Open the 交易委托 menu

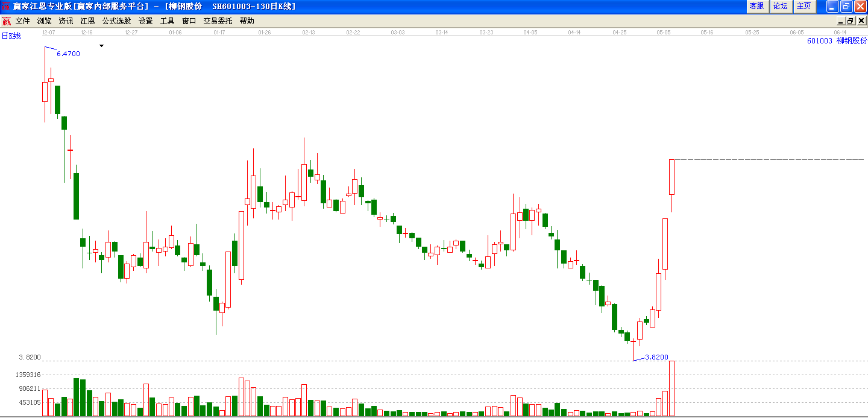click(218, 21)
